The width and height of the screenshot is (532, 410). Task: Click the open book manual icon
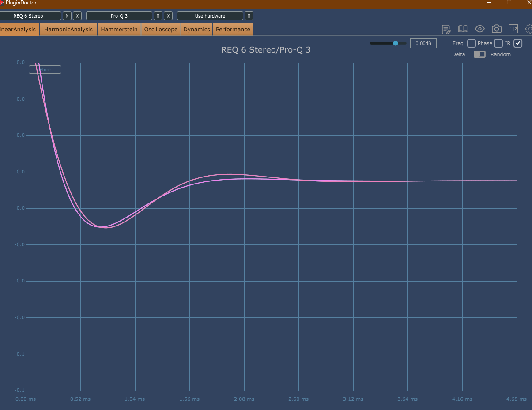pos(463,29)
